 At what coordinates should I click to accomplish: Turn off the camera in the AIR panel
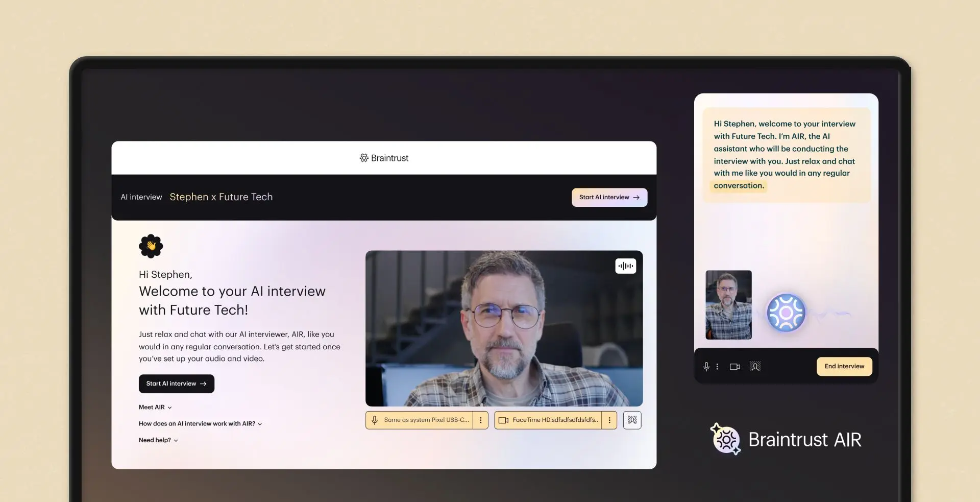tap(734, 366)
